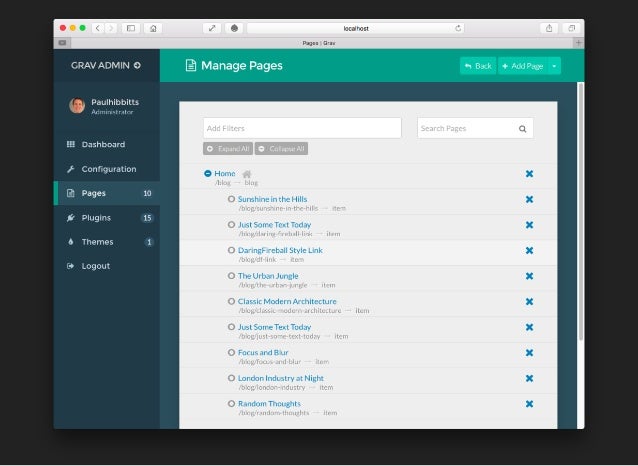Click the Back button

tap(478, 66)
